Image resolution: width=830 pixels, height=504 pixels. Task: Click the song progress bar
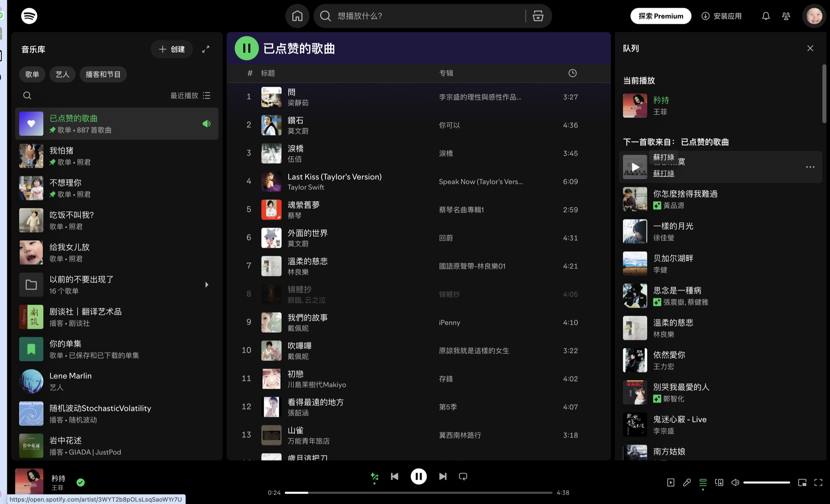tap(418, 493)
